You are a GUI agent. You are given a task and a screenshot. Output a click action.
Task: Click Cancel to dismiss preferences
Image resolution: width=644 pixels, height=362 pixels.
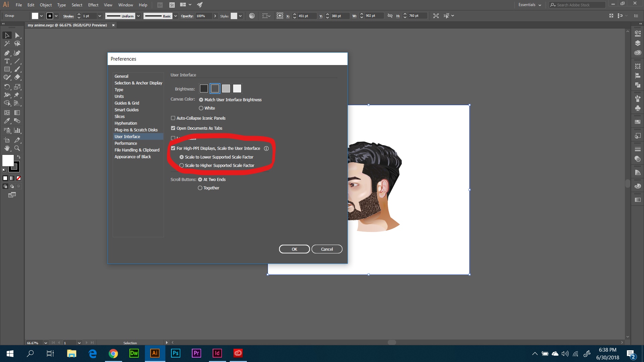click(x=326, y=249)
